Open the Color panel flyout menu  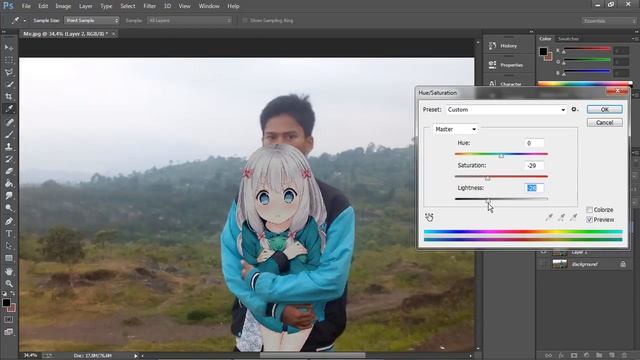(x=635, y=39)
